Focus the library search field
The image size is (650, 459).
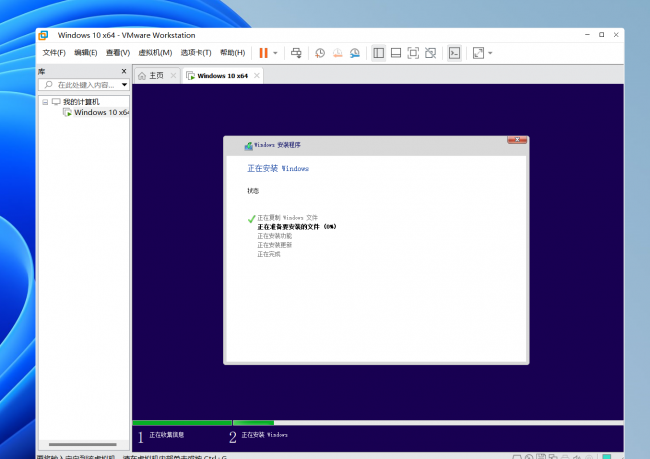click(83, 85)
